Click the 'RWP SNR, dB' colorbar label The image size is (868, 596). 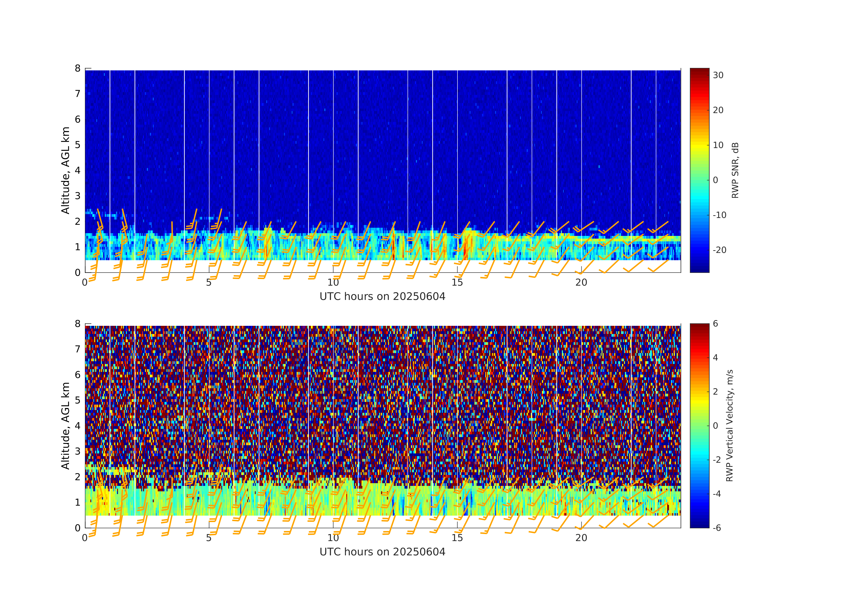[x=735, y=170]
